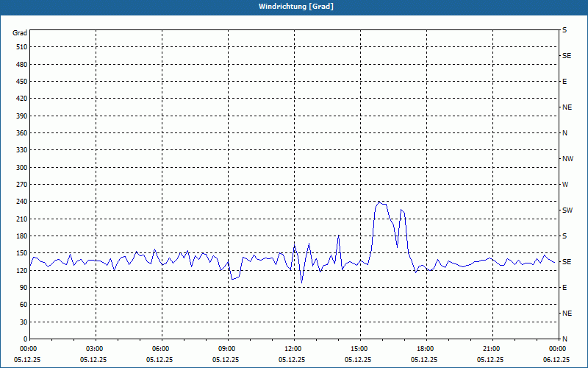This screenshot has height=368, width=588.
Task: Select the 330 y-axis value
Action: pos(22,150)
